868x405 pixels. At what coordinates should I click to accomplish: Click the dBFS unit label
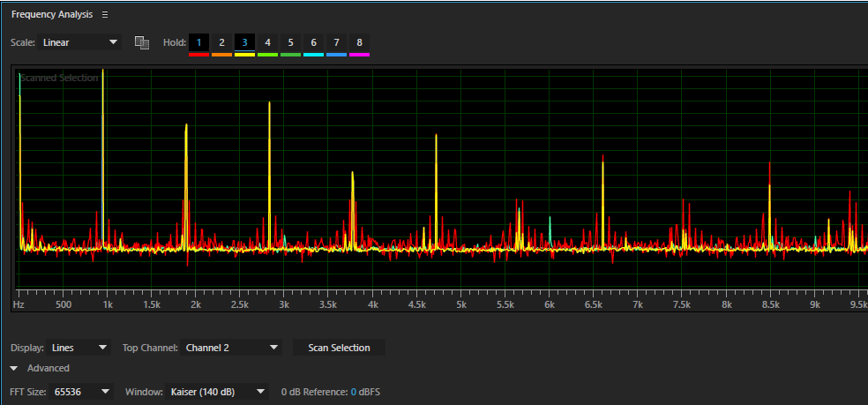370,393
